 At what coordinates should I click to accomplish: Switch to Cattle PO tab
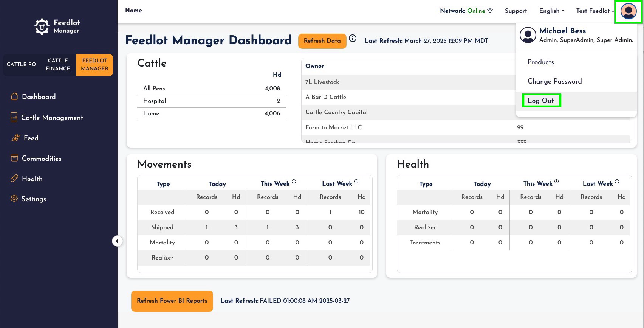(x=21, y=65)
